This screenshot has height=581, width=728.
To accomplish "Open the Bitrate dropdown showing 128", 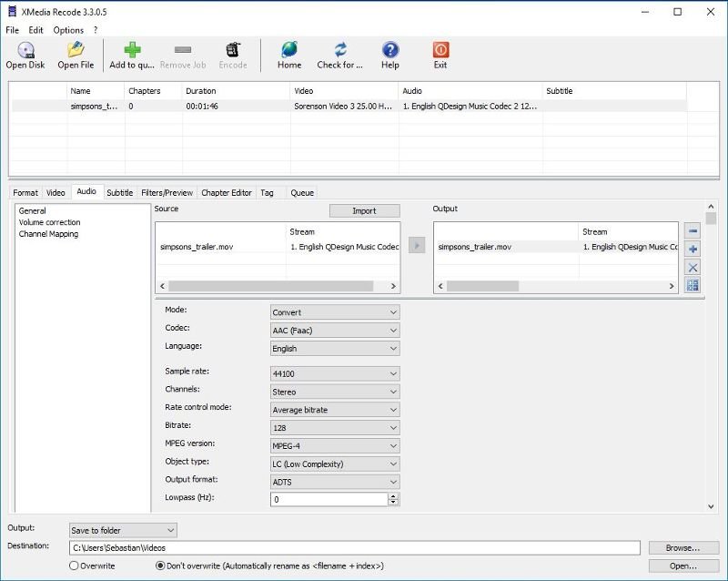I will tap(335, 428).
